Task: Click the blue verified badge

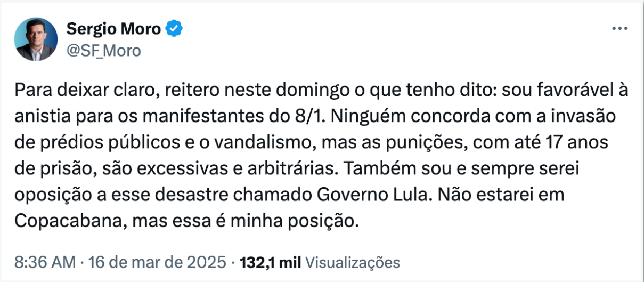Action: (x=174, y=29)
